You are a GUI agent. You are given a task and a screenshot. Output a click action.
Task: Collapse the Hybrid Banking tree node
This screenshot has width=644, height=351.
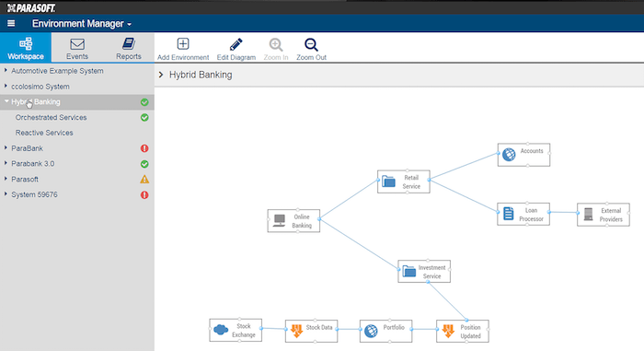click(x=6, y=101)
